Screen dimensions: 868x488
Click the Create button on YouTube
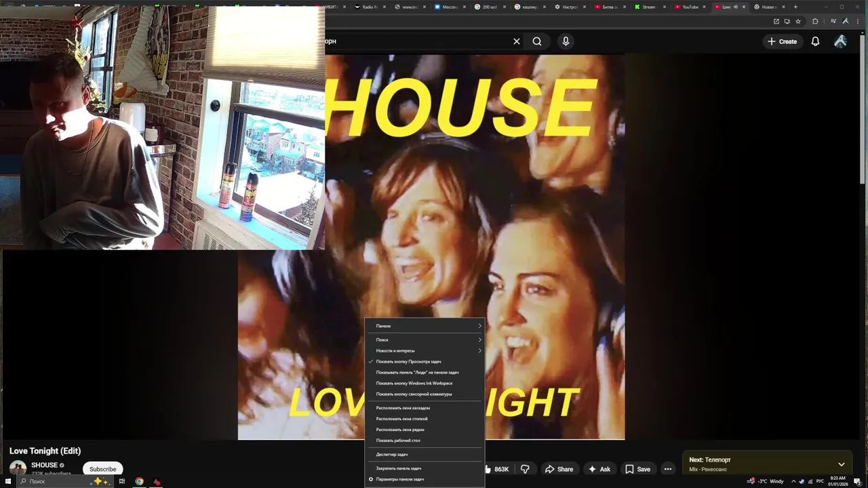(x=782, y=41)
